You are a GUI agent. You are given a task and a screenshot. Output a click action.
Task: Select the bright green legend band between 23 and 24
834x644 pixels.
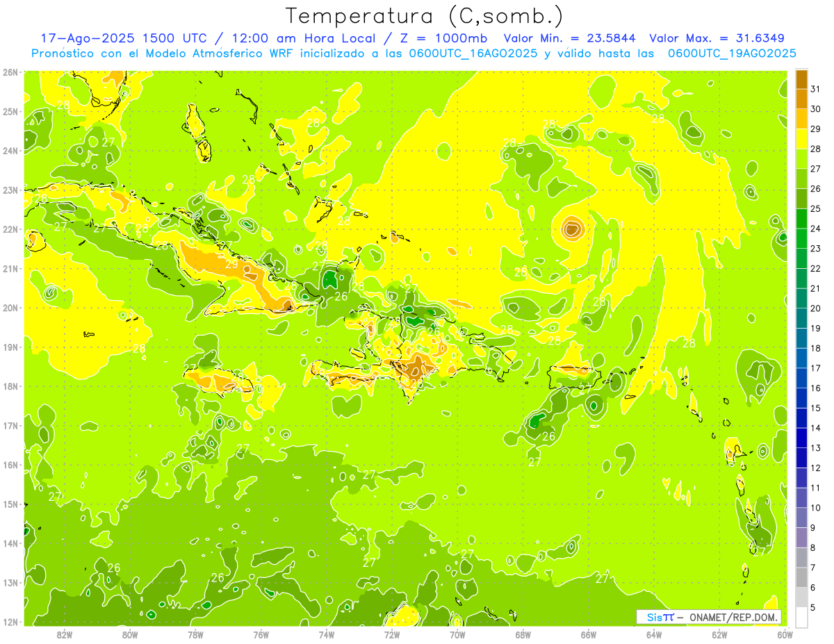pos(801,238)
